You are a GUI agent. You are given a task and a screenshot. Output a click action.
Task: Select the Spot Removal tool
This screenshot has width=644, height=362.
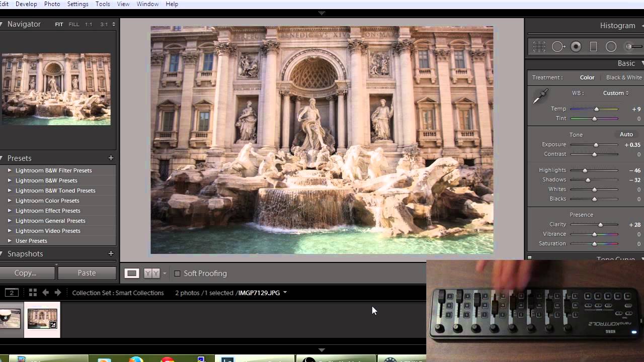click(x=558, y=47)
